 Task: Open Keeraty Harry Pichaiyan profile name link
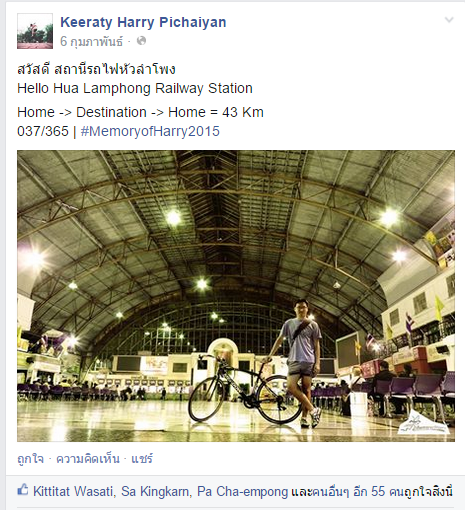coord(143,22)
